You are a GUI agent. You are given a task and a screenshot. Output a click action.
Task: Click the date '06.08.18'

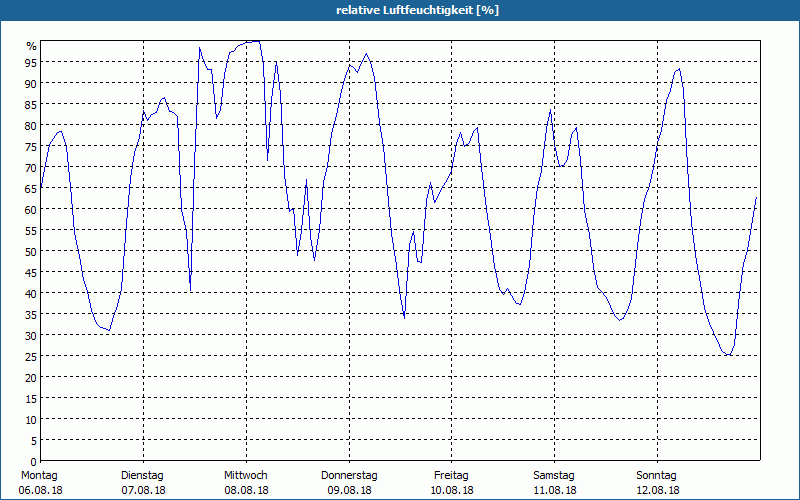[41, 490]
